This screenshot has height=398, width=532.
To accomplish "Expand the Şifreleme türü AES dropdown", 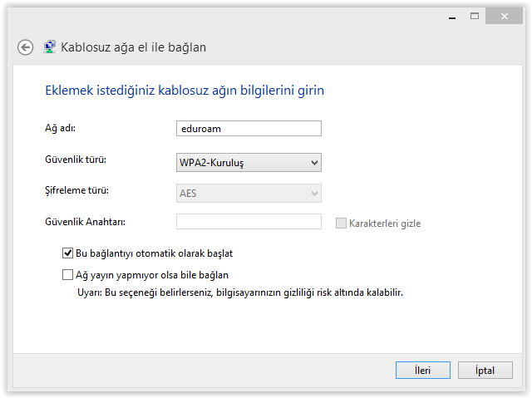I will pos(249,194).
